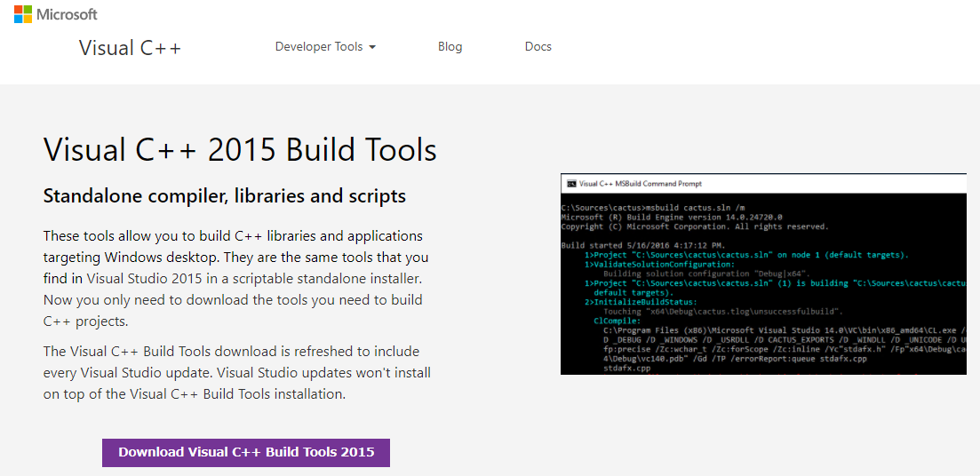The width and height of the screenshot is (980, 476).
Task: Click the Build started line in console
Action: coord(642,244)
